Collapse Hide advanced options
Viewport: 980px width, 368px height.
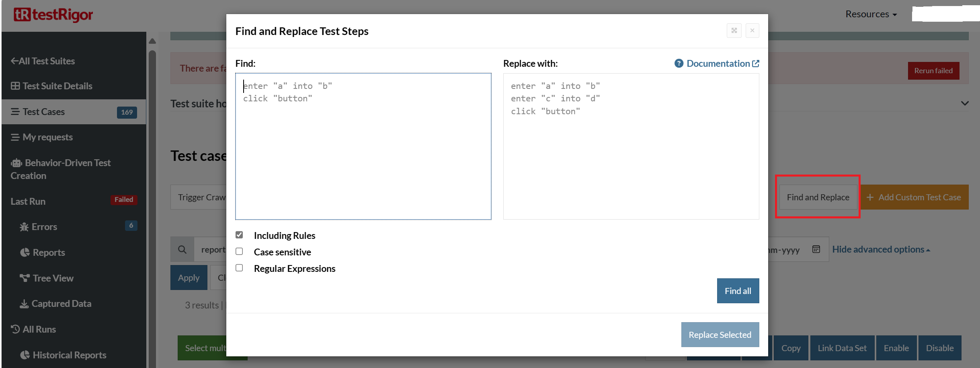pyautogui.click(x=881, y=249)
